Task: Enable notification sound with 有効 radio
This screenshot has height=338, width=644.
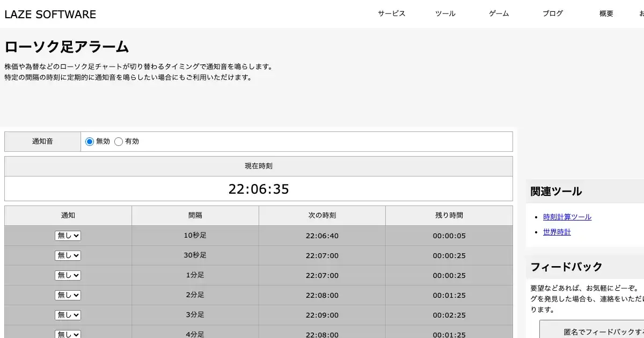Action: point(119,142)
